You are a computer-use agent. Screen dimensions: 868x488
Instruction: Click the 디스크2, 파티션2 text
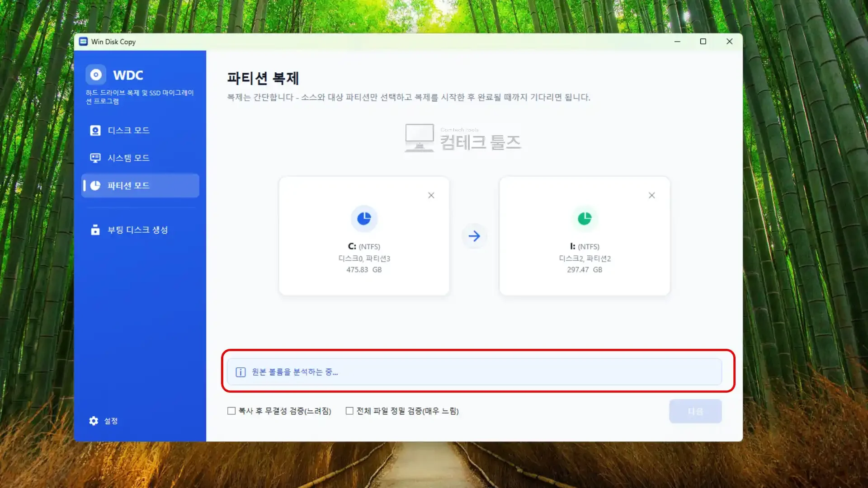click(585, 258)
